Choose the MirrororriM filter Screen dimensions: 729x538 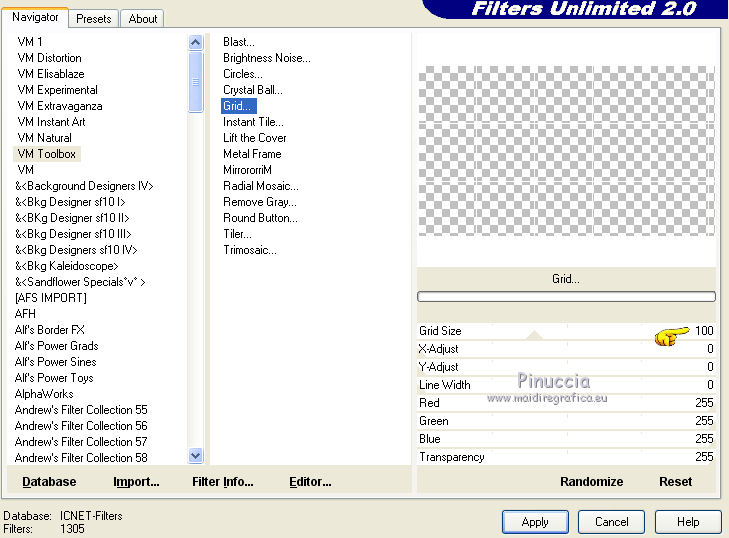[247, 170]
